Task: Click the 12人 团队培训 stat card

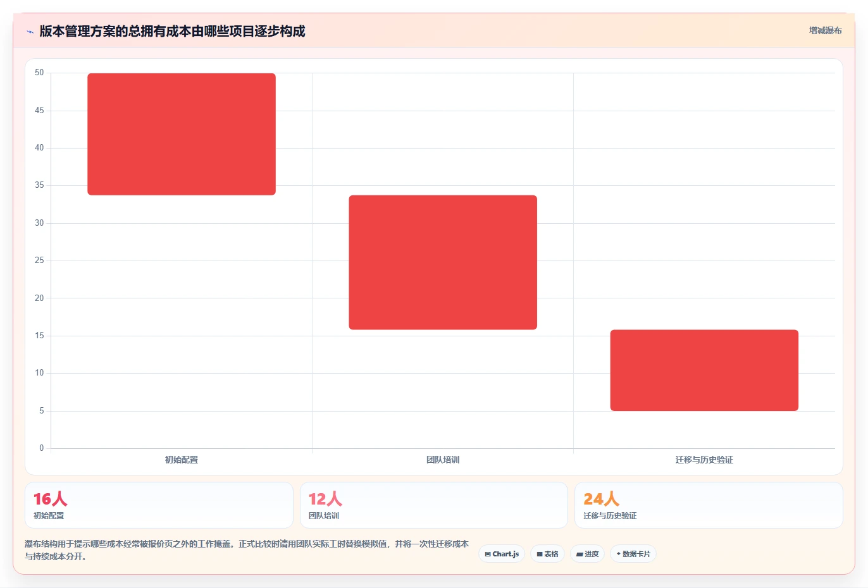Action: click(434, 505)
